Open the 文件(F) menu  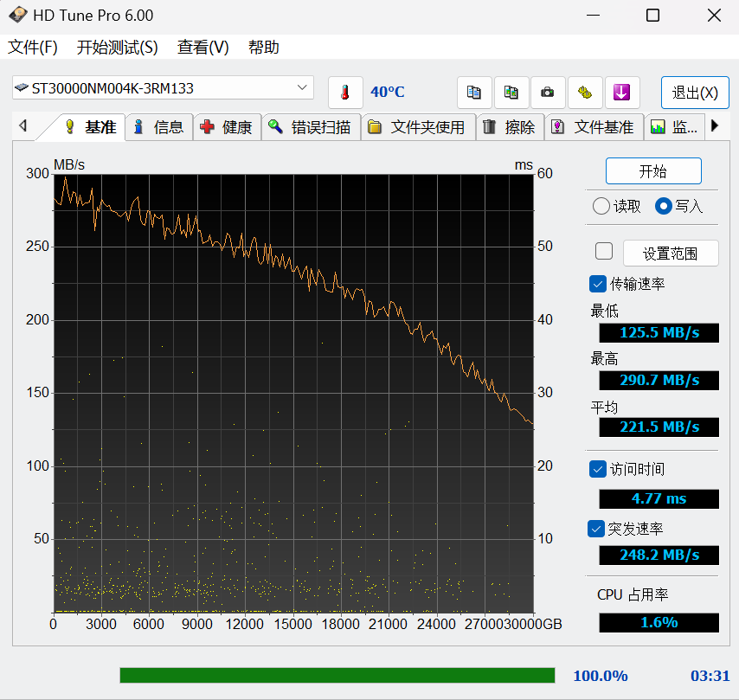click(x=33, y=48)
